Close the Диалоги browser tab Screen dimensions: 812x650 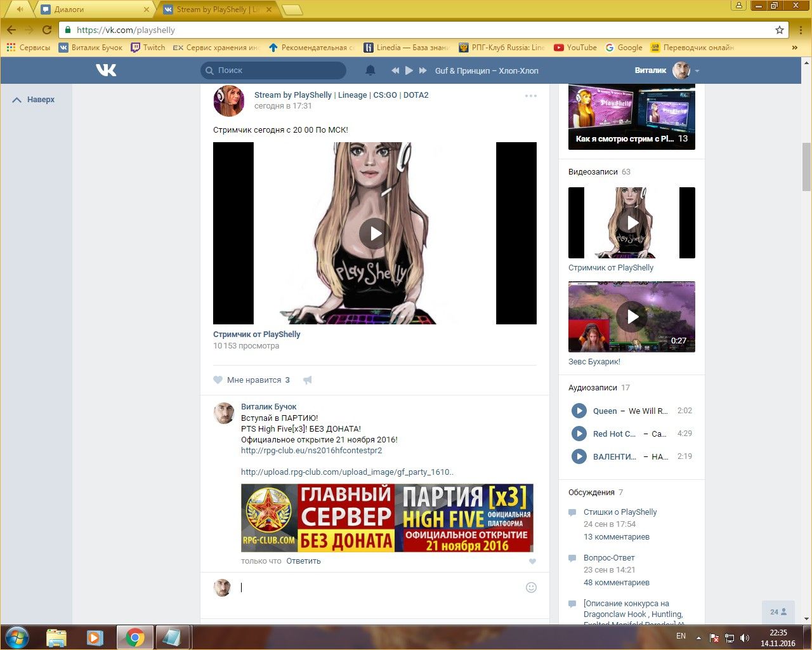(147, 10)
